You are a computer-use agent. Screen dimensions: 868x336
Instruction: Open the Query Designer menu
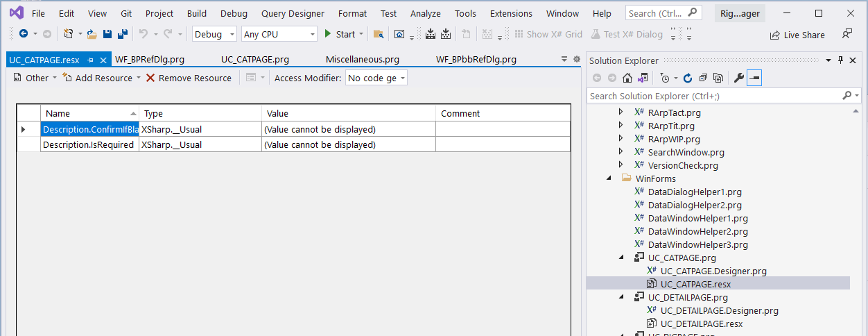coord(293,13)
